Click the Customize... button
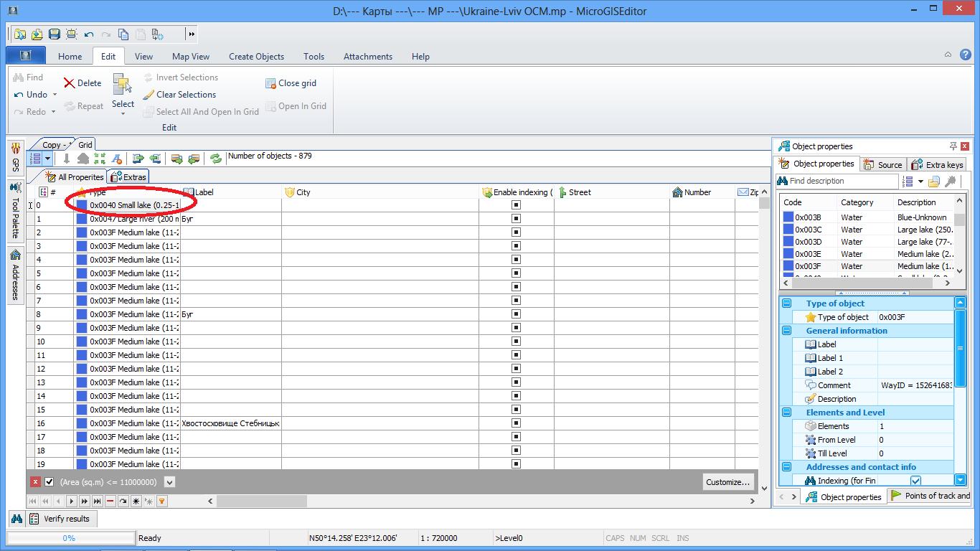Viewport: 980px width, 551px height. pos(727,482)
